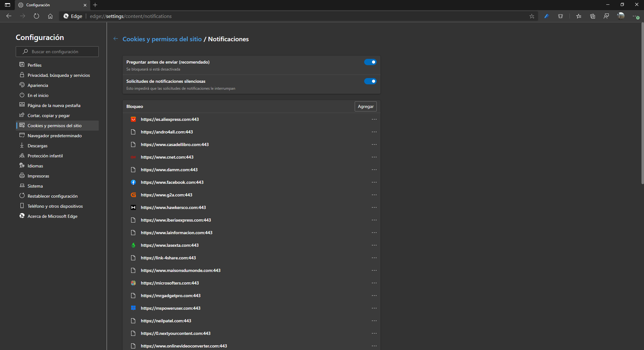644x350 pixels.
Task: Toggle Preguntar antes de enviar switch
Action: point(370,62)
